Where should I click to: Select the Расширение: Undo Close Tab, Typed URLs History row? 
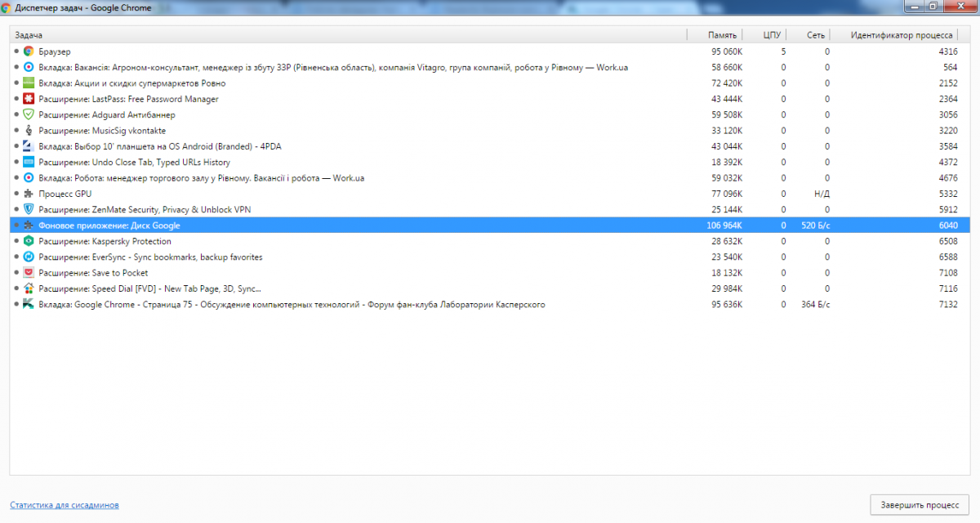pos(490,162)
